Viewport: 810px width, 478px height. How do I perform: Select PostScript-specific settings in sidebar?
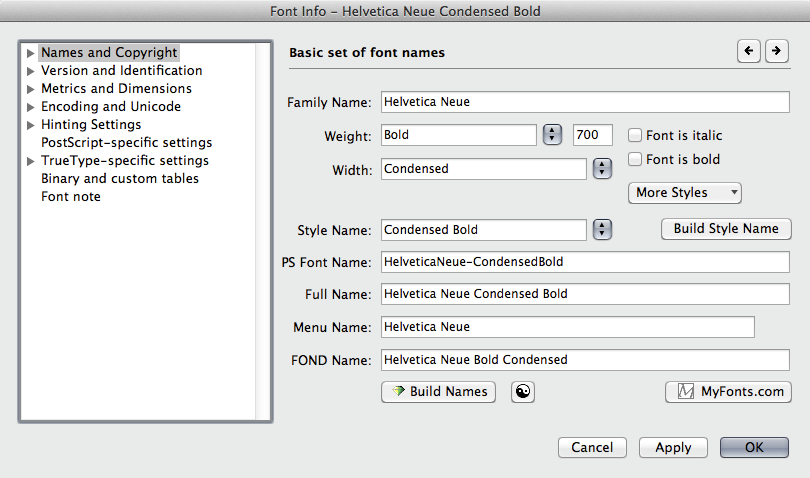pyautogui.click(x=126, y=143)
